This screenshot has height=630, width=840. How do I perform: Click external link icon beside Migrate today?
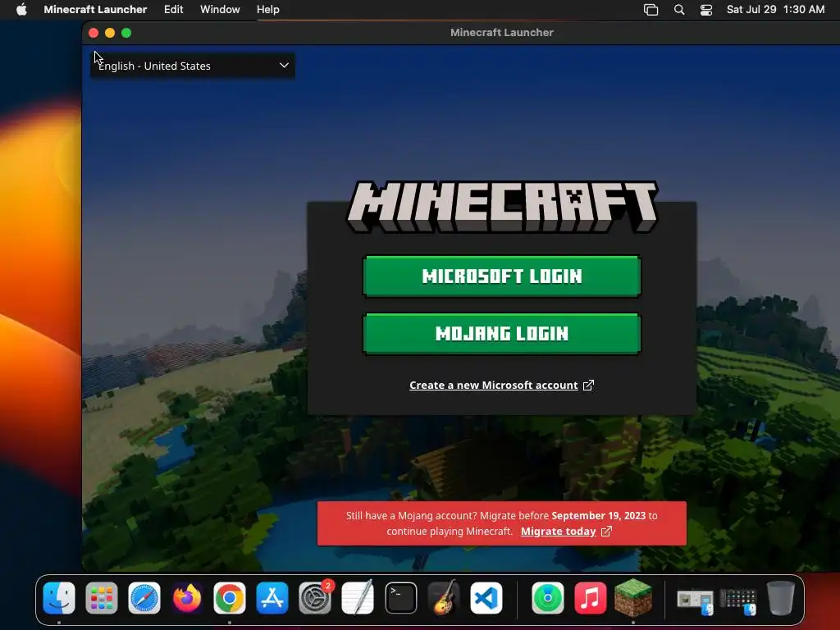pos(606,532)
